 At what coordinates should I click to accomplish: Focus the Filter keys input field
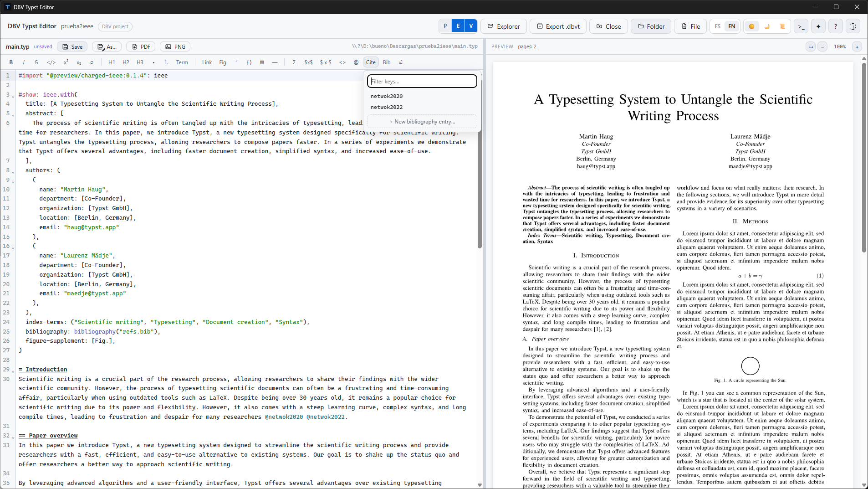(422, 81)
